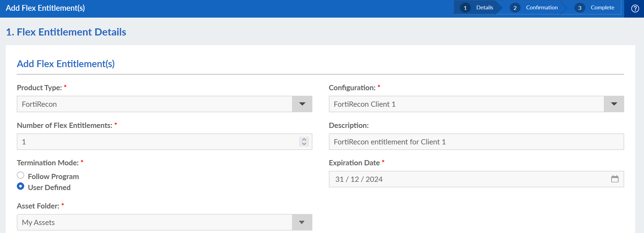Select the Follow Program radio button

click(21, 175)
